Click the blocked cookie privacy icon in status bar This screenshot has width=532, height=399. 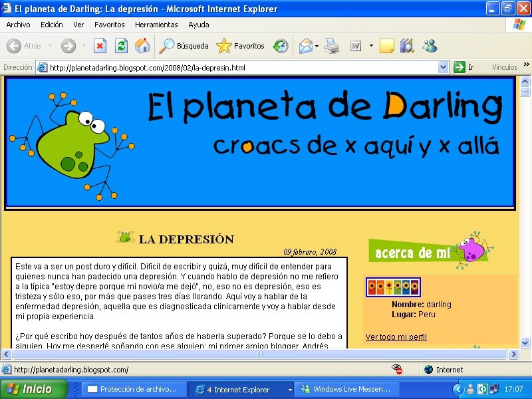pyautogui.click(x=397, y=369)
